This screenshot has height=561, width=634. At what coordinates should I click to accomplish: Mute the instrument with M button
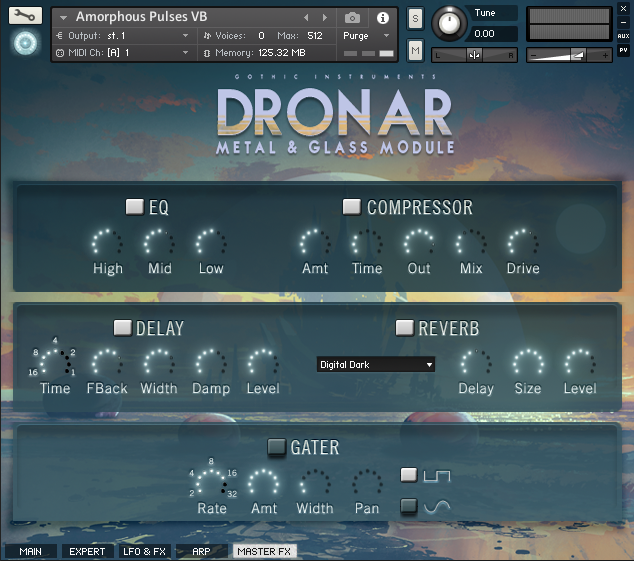pyautogui.click(x=415, y=51)
